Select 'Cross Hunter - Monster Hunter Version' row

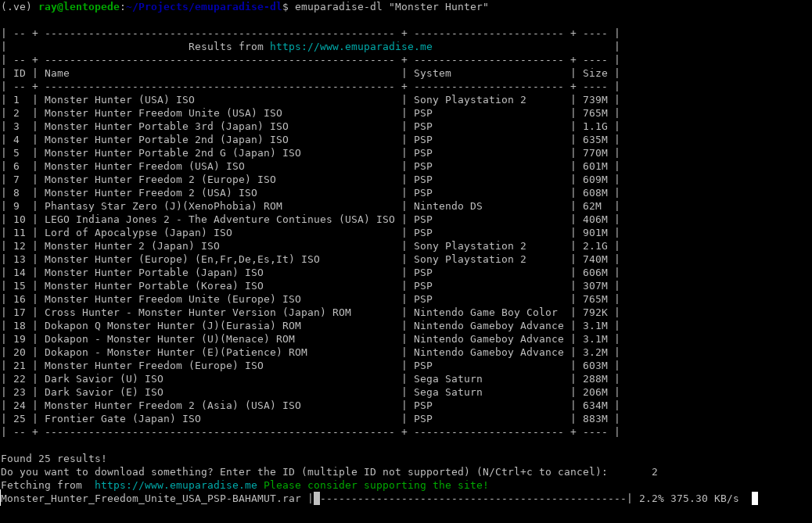pos(198,313)
